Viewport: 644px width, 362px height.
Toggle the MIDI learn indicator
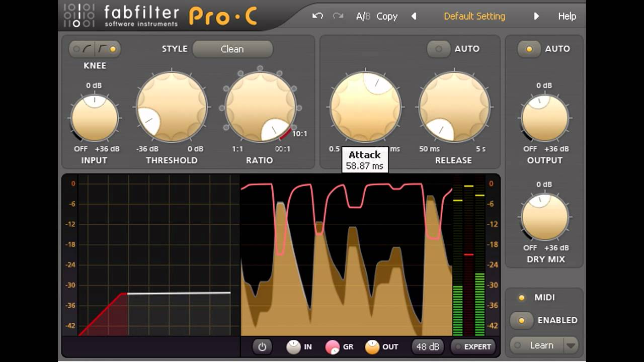[522, 298]
